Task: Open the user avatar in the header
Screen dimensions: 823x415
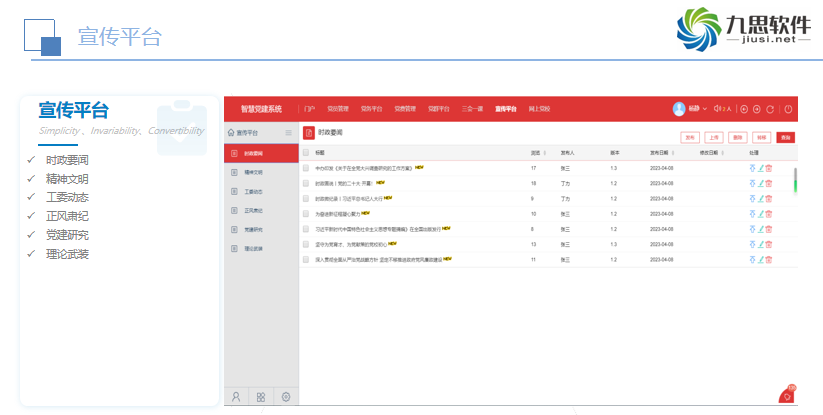Action: [679, 109]
